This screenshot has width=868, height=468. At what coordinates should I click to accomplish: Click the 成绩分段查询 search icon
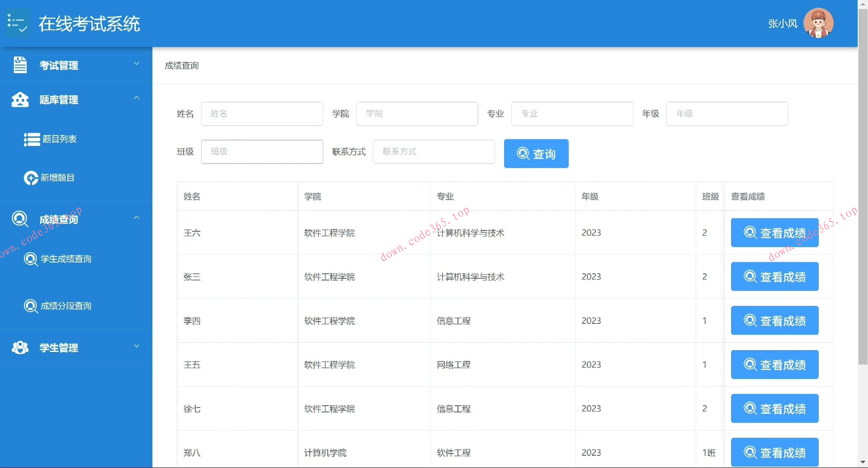pyautogui.click(x=30, y=306)
